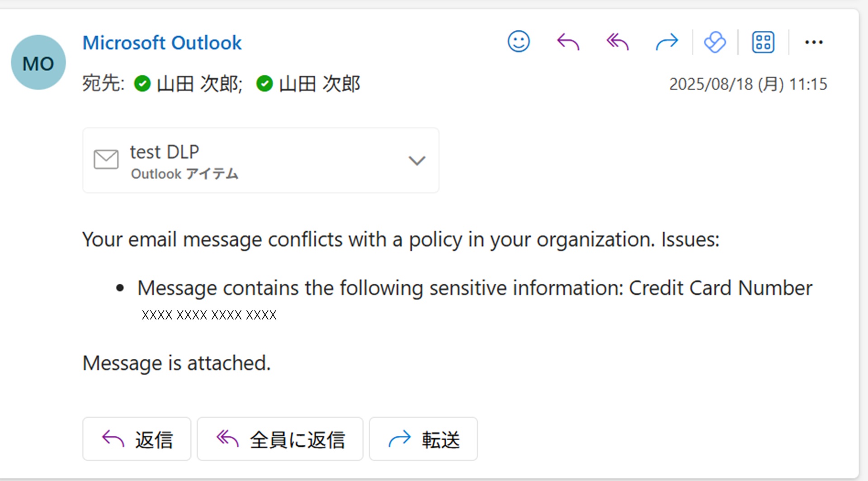Open the test DLP attachment title
This screenshot has height=481, width=868.
pyautogui.click(x=165, y=152)
